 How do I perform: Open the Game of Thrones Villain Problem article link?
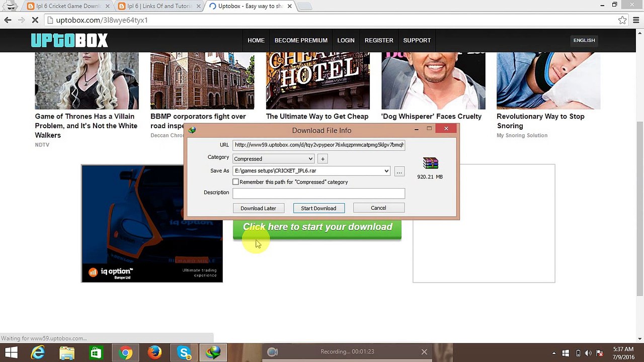[x=86, y=126]
